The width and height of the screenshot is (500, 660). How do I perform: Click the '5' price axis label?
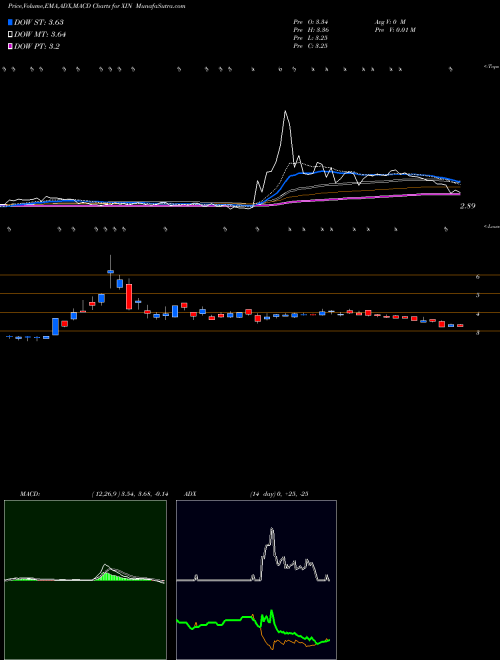tap(478, 295)
